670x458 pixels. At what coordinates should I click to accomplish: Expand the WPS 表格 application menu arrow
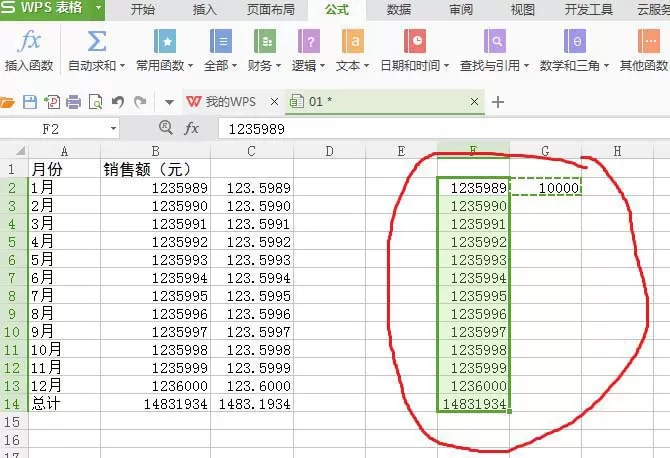point(98,8)
